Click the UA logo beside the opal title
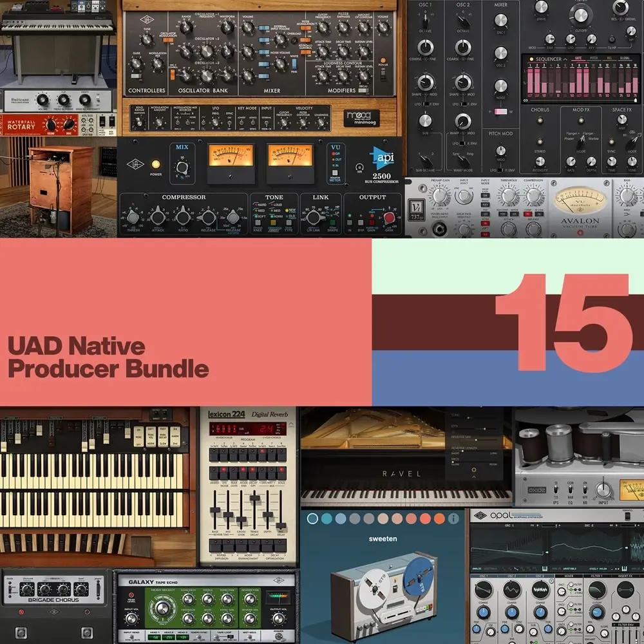This screenshot has width=644, height=644. [480, 515]
